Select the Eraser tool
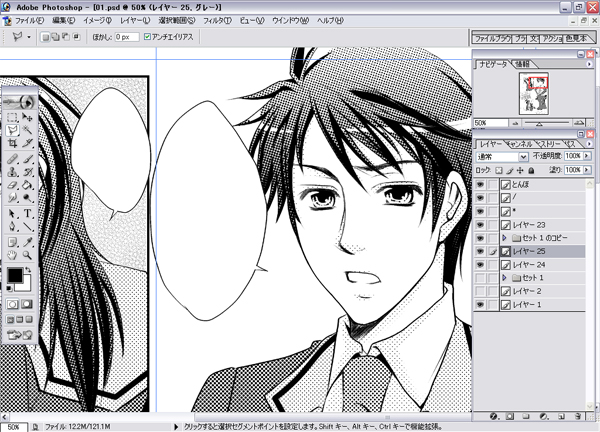 point(13,185)
